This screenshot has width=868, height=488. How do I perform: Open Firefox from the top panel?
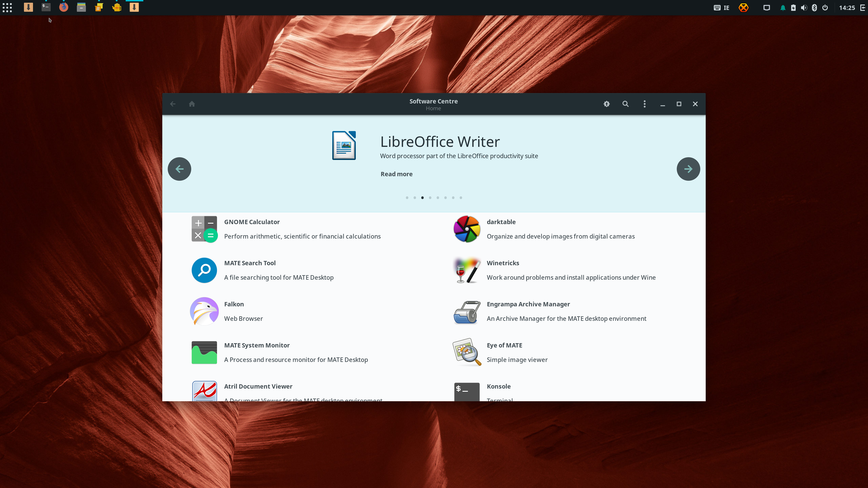pos(63,7)
